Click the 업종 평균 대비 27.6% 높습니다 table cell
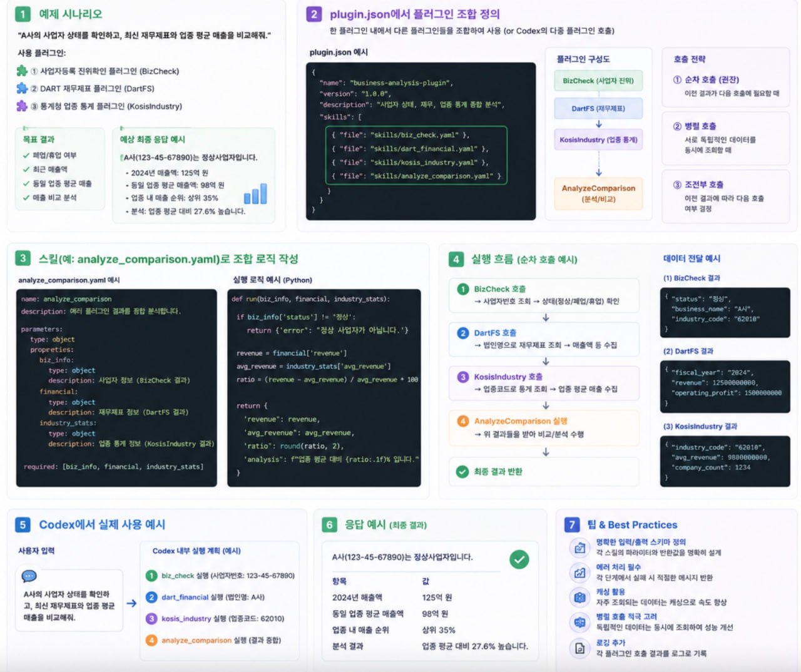 (x=475, y=646)
